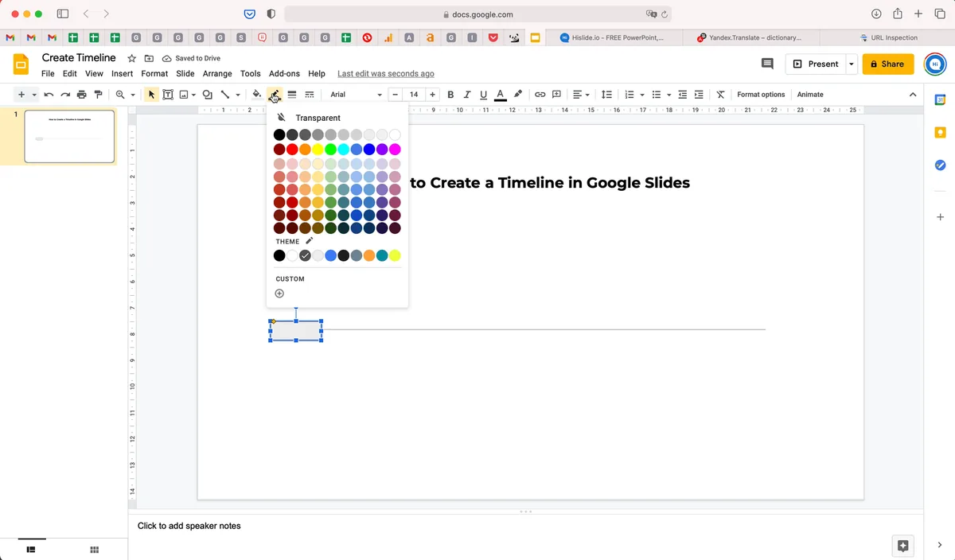955x560 pixels.
Task: Insert an image using toolbar icon
Action: point(184,95)
